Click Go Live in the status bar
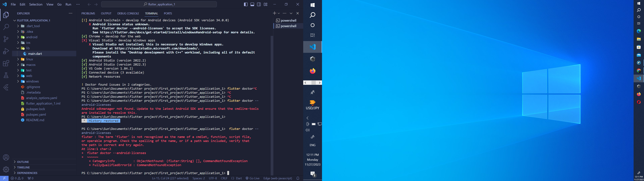Image resolution: width=644 pixels, height=181 pixels. 253,178
